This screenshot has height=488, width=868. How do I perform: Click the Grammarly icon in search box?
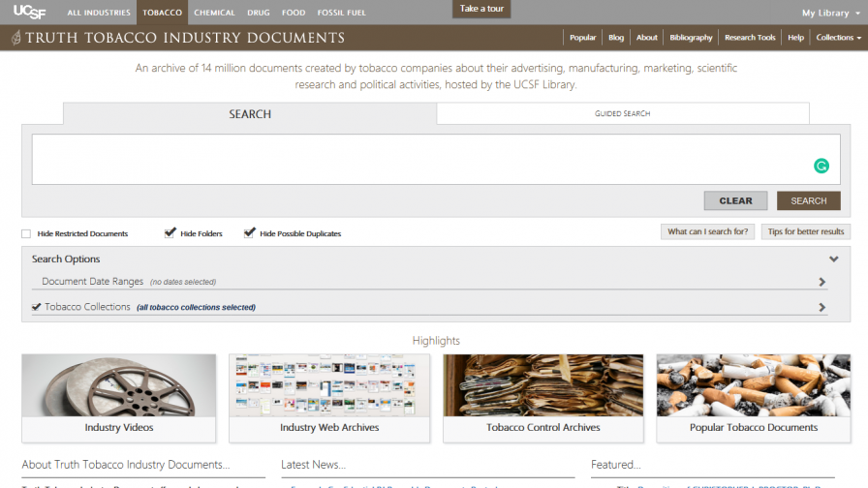(821, 166)
